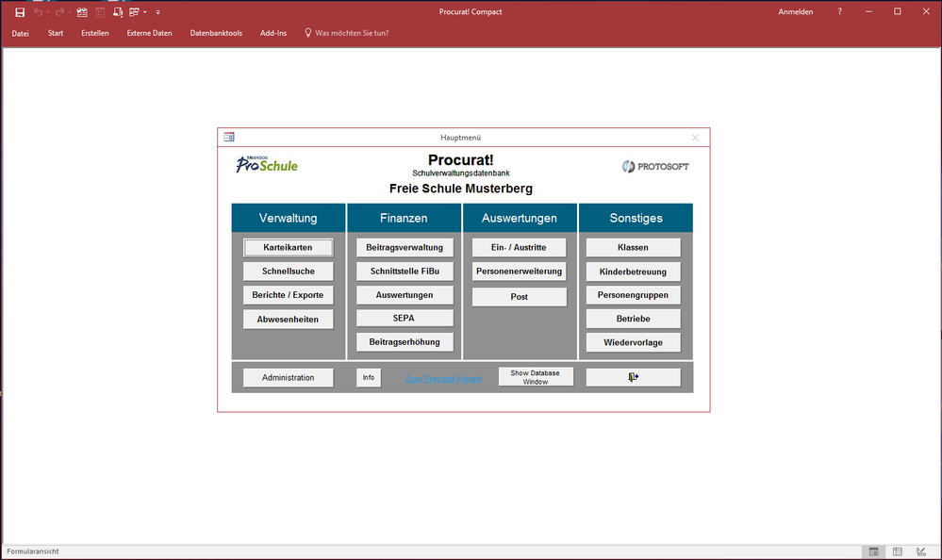
Task: Click the ProSchule logo
Action: (x=267, y=164)
